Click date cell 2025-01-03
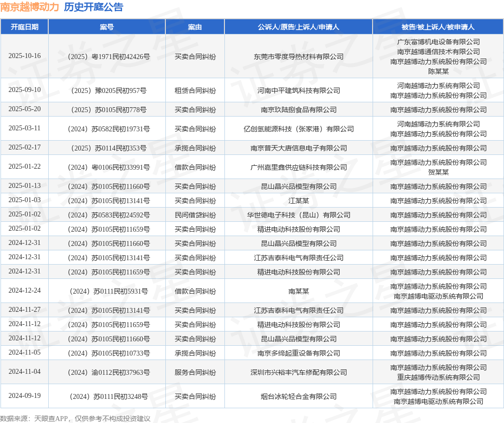 [x=25, y=200]
